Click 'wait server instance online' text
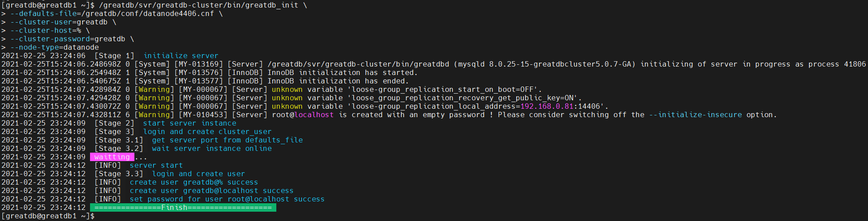 [x=212, y=149]
